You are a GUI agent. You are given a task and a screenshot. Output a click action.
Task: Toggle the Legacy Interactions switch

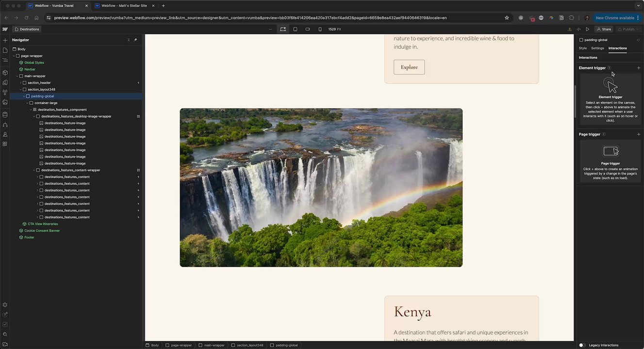582,345
